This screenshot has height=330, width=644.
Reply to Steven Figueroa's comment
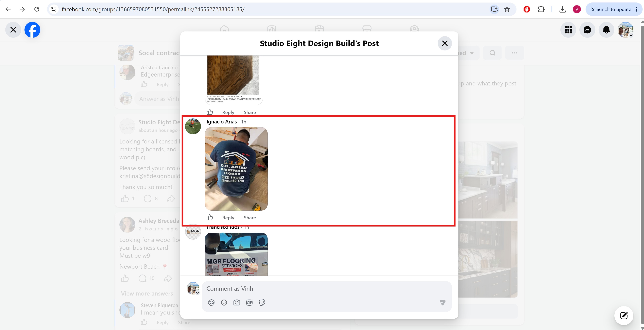pos(163,322)
